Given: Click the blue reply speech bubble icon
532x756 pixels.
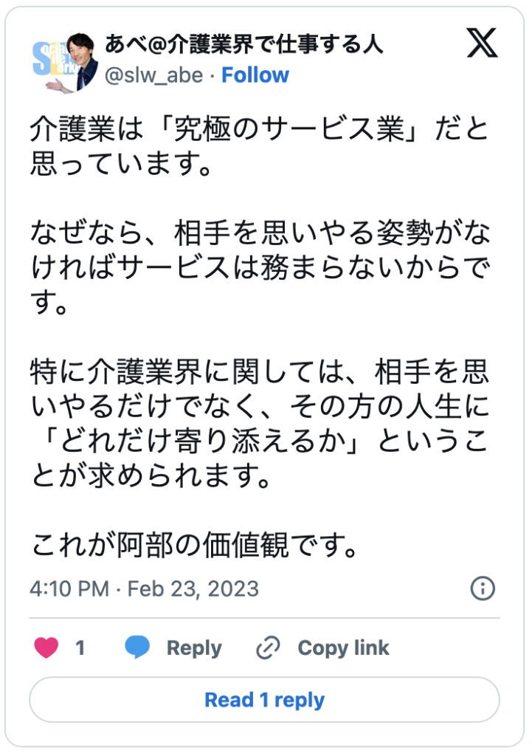Looking at the screenshot, I should (x=137, y=647).
